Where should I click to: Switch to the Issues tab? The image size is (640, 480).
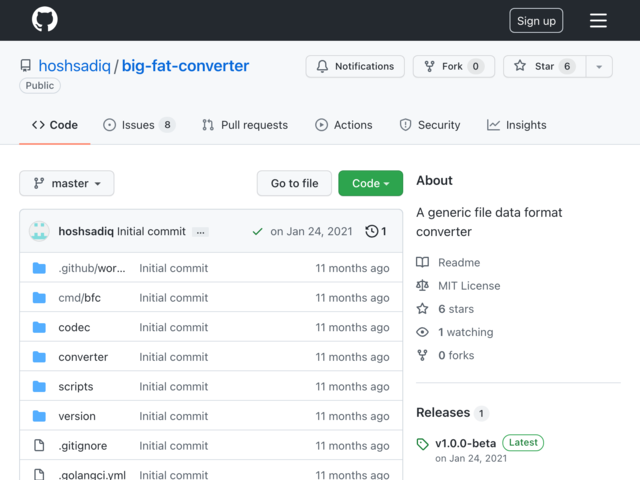coord(139,125)
